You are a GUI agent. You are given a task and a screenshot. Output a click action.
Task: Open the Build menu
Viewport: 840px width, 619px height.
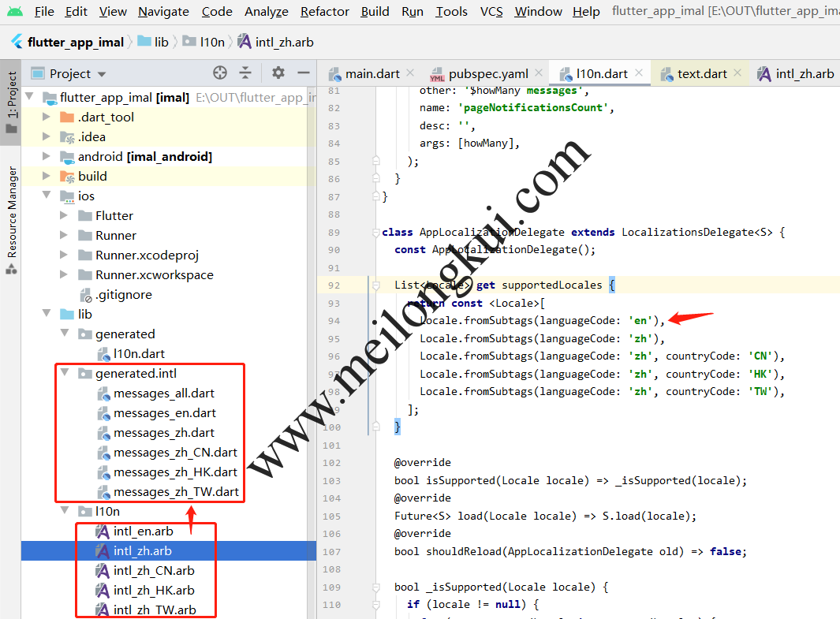(375, 11)
